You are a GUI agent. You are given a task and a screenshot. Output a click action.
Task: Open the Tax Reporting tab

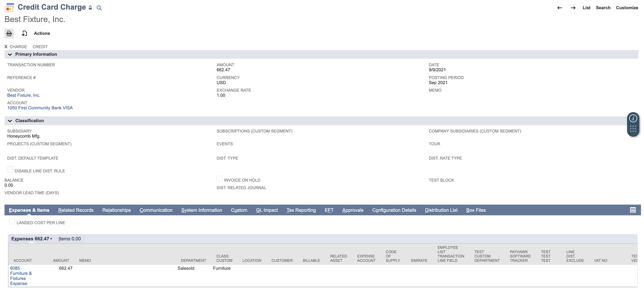coord(301,210)
